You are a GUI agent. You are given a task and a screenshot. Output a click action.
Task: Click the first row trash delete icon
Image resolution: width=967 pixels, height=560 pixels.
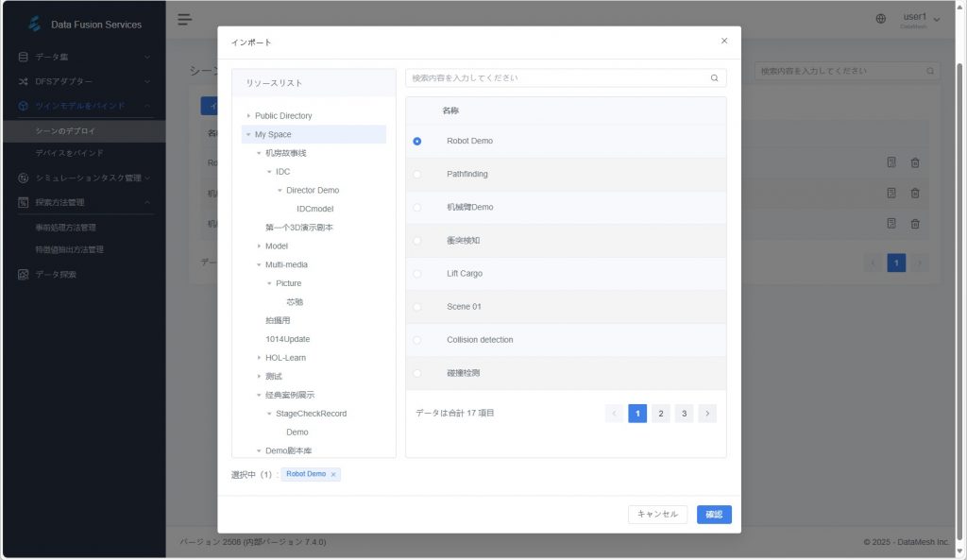pos(914,162)
